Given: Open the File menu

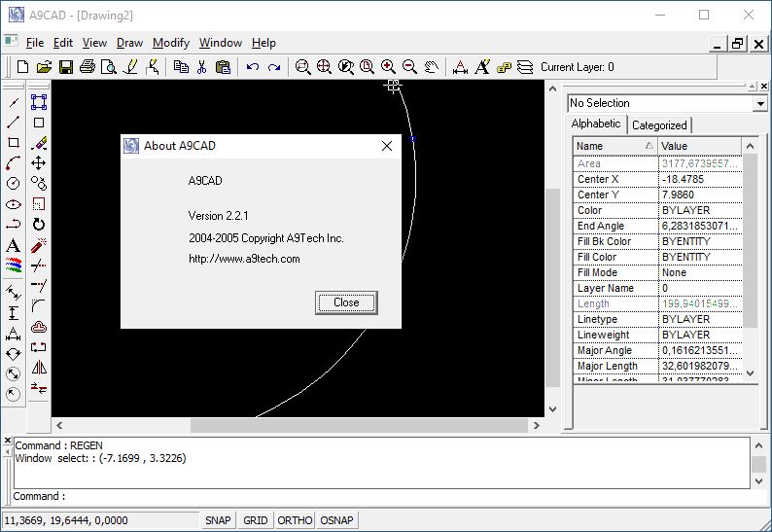Looking at the screenshot, I should click(x=34, y=43).
